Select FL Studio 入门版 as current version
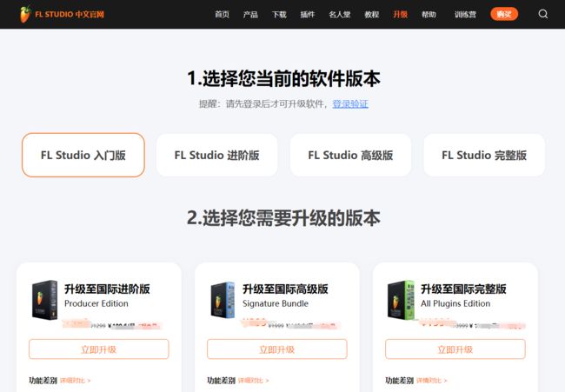The width and height of the screenshot is (565, 392). click(x=83, y=155)
